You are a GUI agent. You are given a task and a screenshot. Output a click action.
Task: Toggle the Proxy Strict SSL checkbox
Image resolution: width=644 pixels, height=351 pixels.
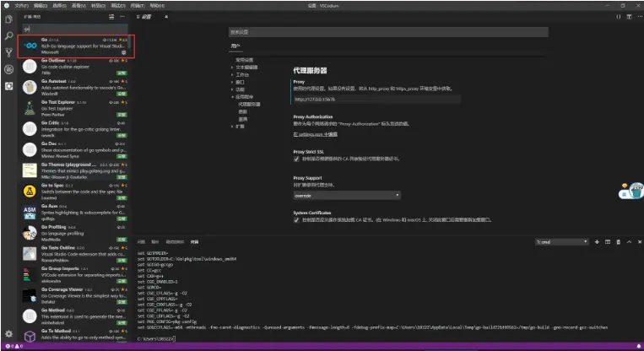tap(296, 159)
